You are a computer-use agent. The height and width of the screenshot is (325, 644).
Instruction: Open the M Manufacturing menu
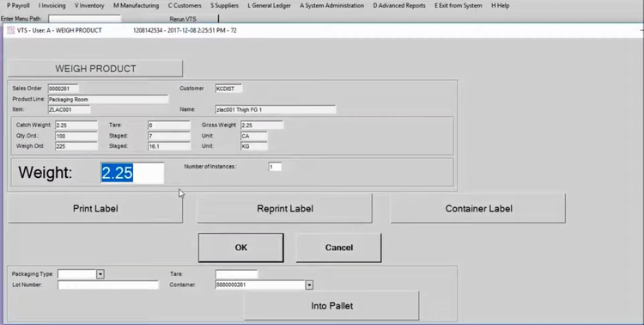pyautogui.click(x=136, y=6)
